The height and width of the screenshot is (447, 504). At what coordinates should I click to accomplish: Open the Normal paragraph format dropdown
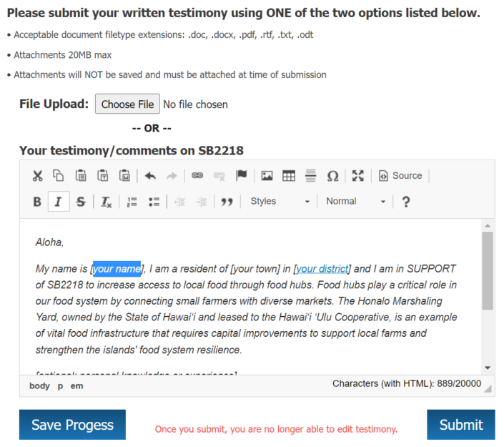(x=355, y=202)
